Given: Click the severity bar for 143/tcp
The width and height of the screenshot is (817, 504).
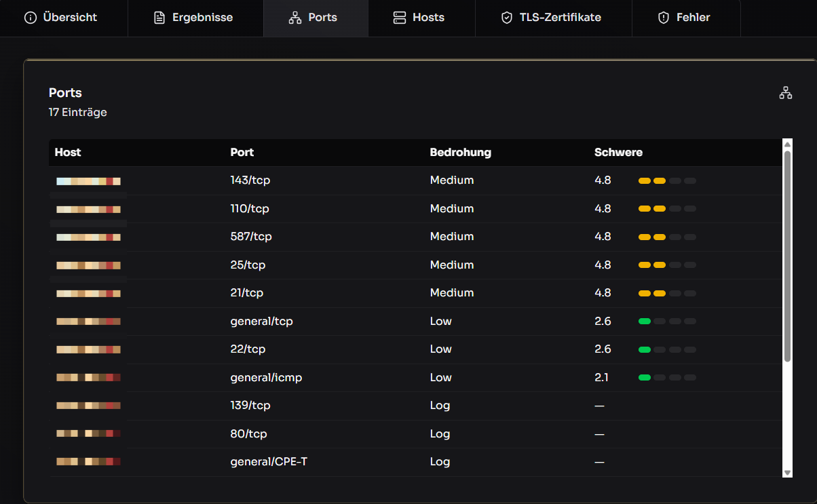Looking at the screenshot, I should (667, 180).
